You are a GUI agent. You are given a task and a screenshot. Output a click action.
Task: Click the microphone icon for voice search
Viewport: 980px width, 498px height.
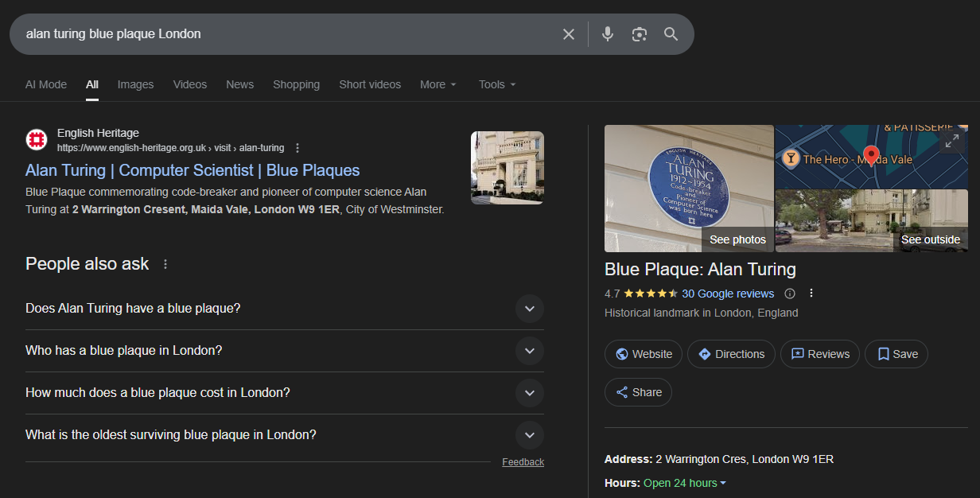pyautogui.click(x=607, y=33)
